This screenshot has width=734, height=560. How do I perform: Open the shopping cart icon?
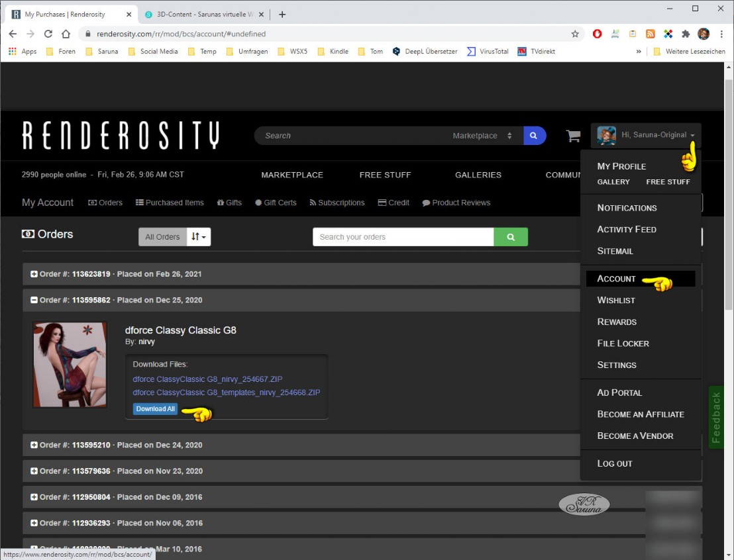[573, 136]
